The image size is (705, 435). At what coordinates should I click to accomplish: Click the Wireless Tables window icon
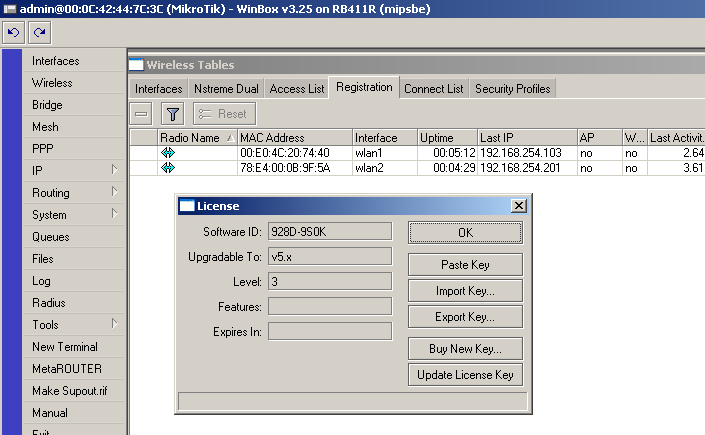click(x=136, y=65)
